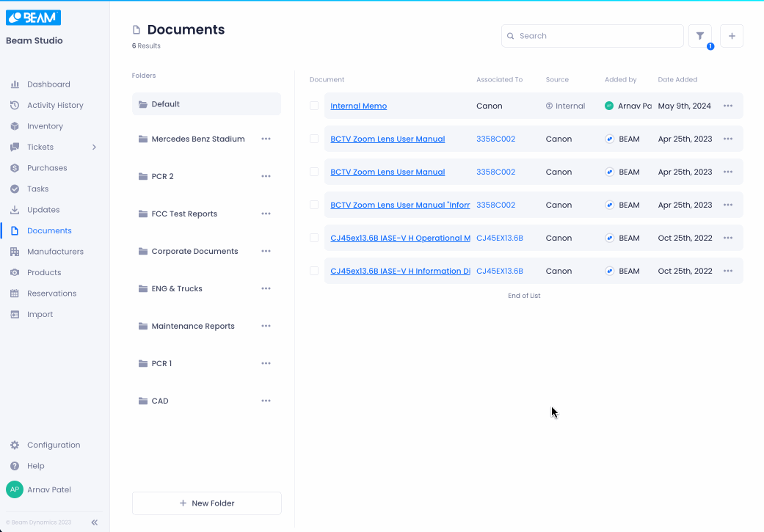Viewport: 764px width, 532px height.
Task: Open the Internal Memo document link
Action: (359, 106)
